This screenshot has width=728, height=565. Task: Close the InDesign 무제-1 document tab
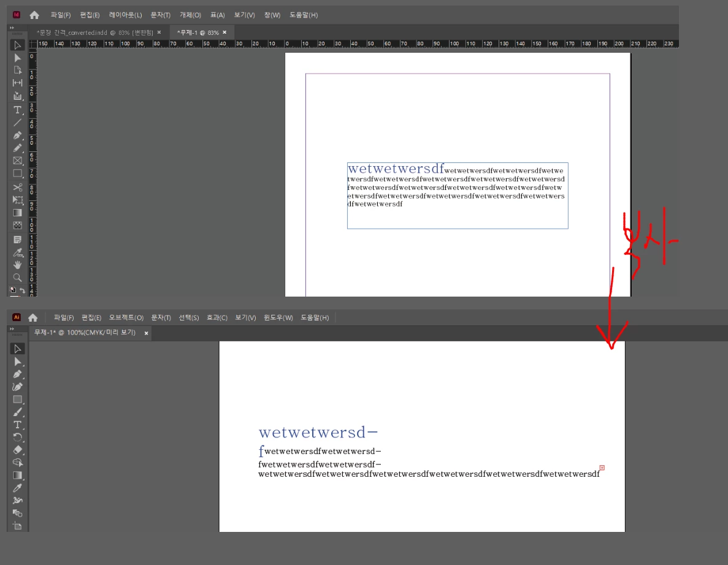pos(224,32)
